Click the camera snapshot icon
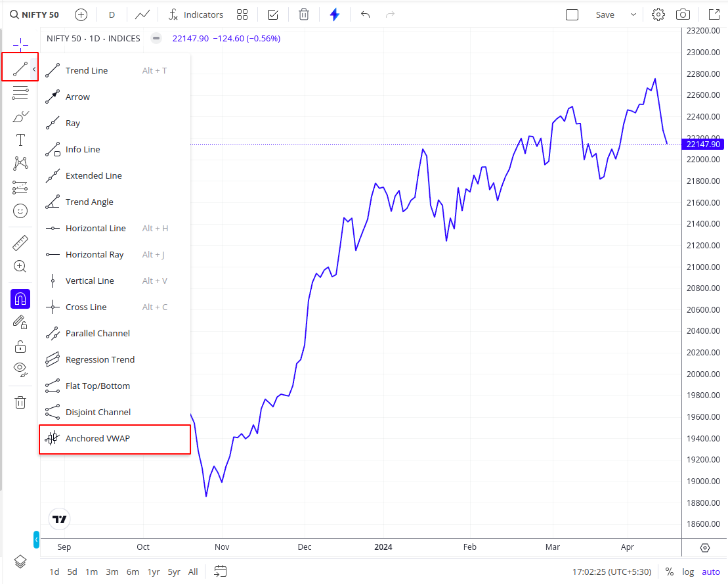 point(683,15)
